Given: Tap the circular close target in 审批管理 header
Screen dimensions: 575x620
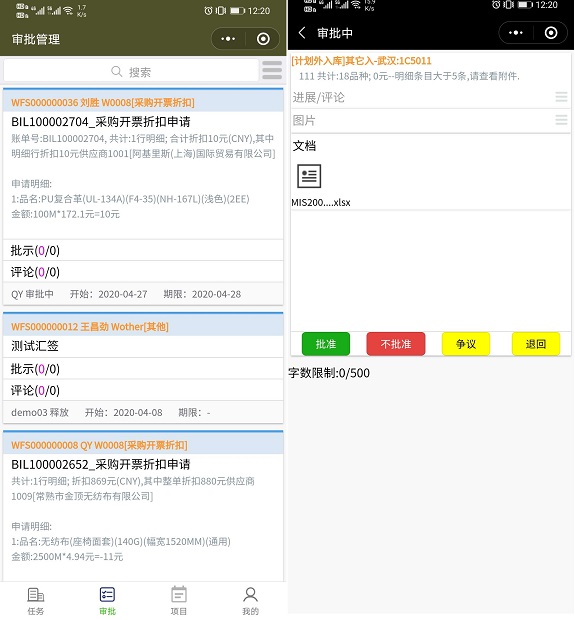Looking at the screenshot, I should [x=263, y=39].
